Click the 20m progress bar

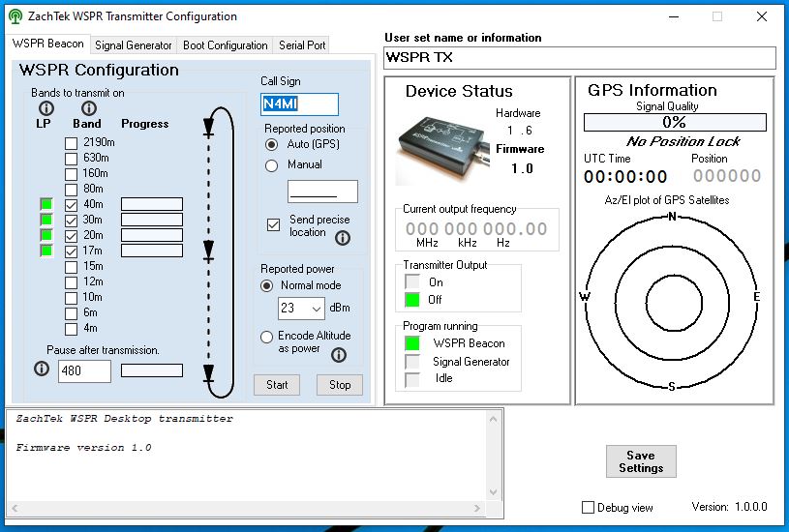pyautogui.click(x=152, y=235)
